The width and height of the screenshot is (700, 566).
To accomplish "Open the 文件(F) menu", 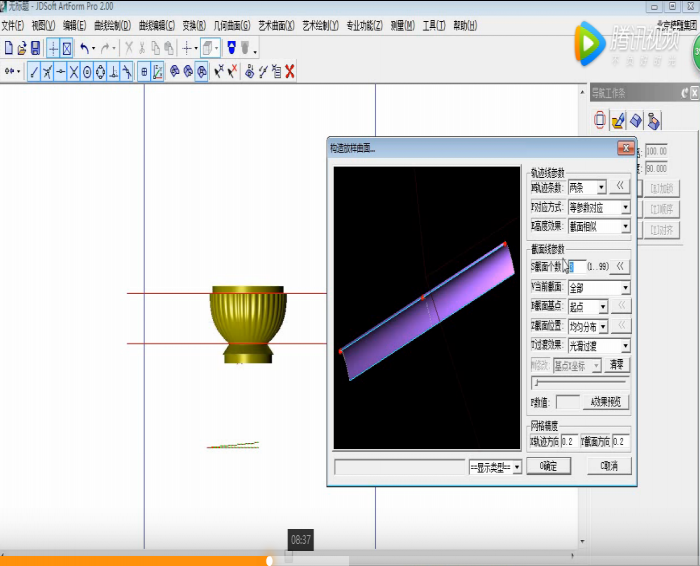I will 14,25.
